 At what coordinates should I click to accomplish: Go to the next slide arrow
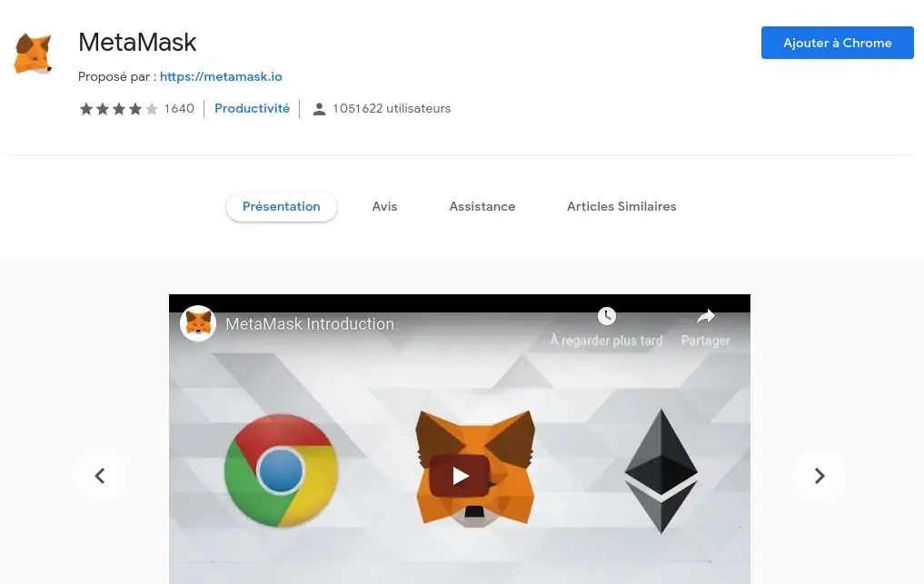820,476
